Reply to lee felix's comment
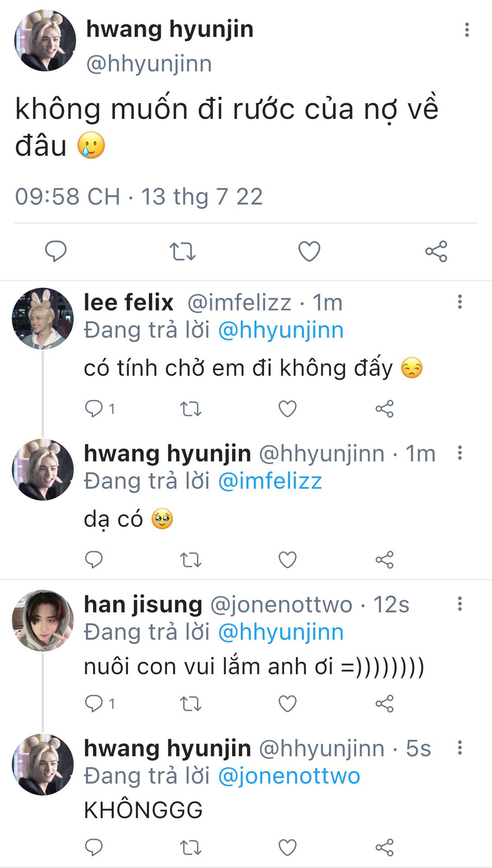492x868 pixels. tap(94, 409)
